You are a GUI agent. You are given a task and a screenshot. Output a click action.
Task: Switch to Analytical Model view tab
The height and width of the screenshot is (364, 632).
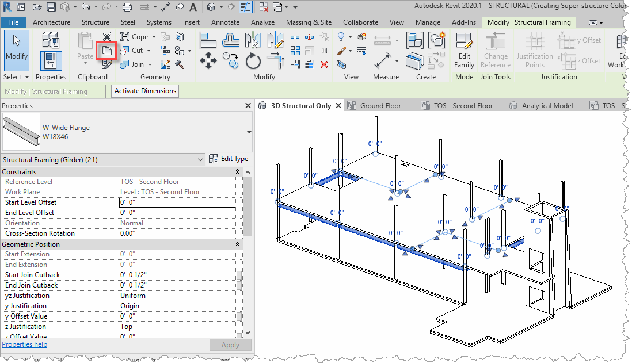(x=547, y=106)
